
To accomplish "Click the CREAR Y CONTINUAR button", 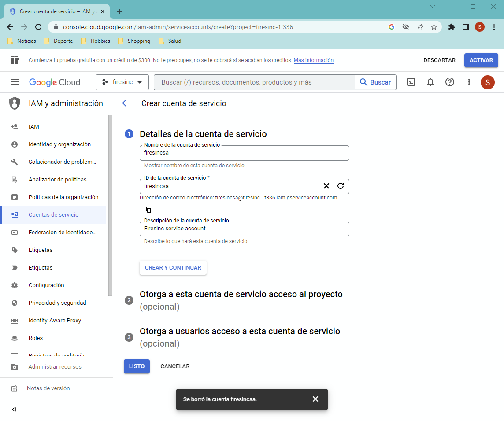I will tap(173, 268).
